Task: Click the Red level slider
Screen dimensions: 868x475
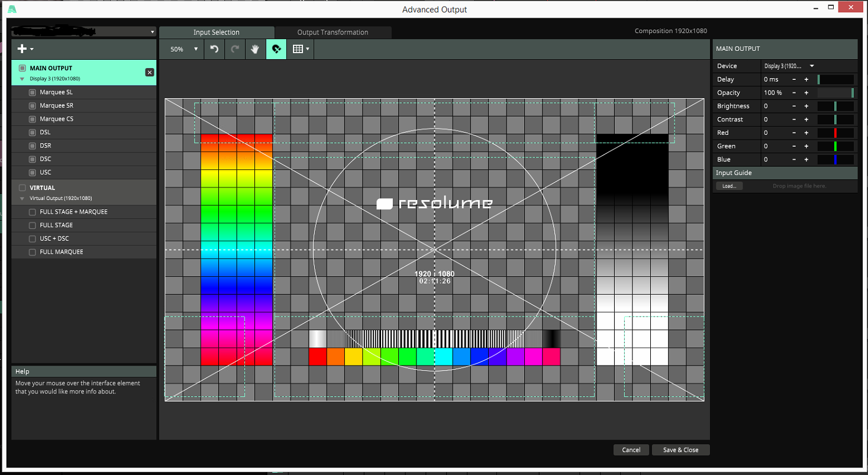Action: [835, 133]
